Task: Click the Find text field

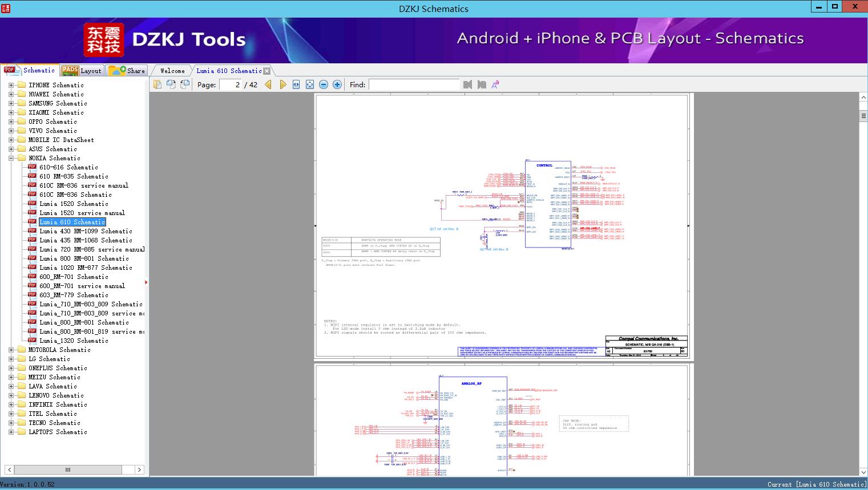Action: (414, 84)
